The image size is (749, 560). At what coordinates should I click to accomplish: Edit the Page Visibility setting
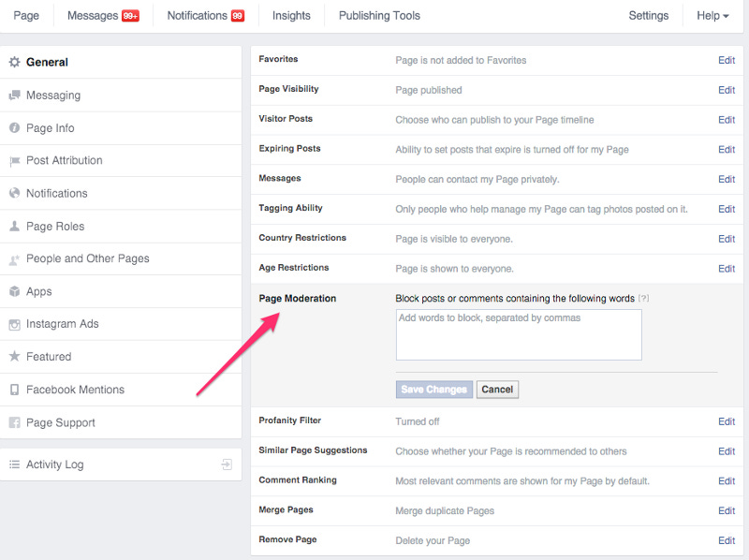click(x=727, y=90)
